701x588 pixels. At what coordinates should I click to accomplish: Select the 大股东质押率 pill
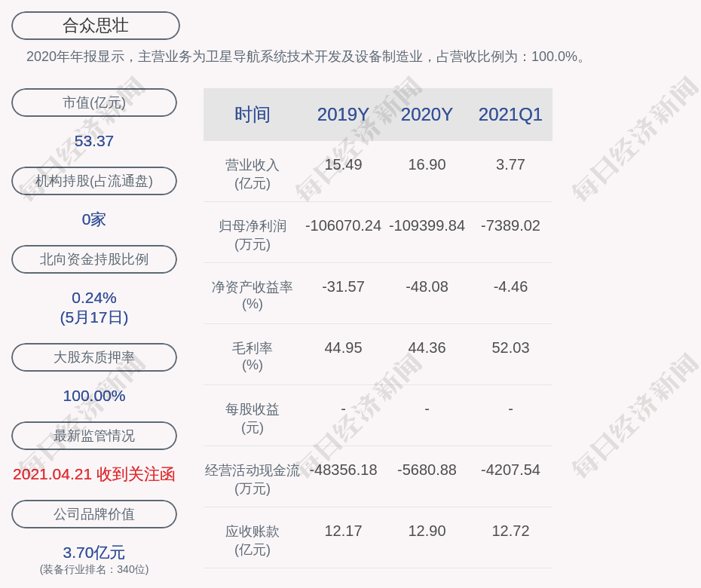(x=94, y=357)
